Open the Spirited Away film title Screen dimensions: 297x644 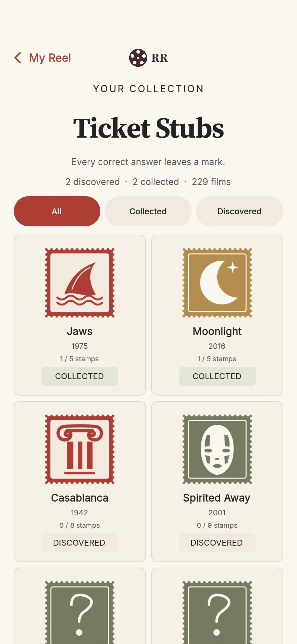tap(217, 498)
